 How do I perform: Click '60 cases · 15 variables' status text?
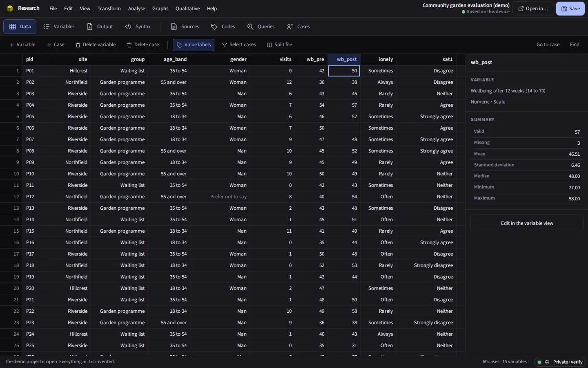click(505, 362)
